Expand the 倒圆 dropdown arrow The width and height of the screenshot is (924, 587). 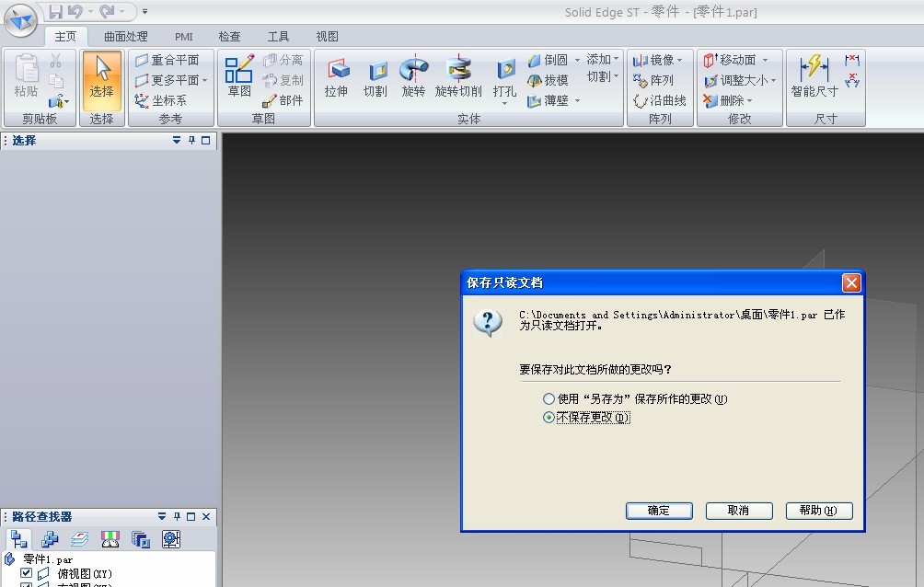coord(577,60)
